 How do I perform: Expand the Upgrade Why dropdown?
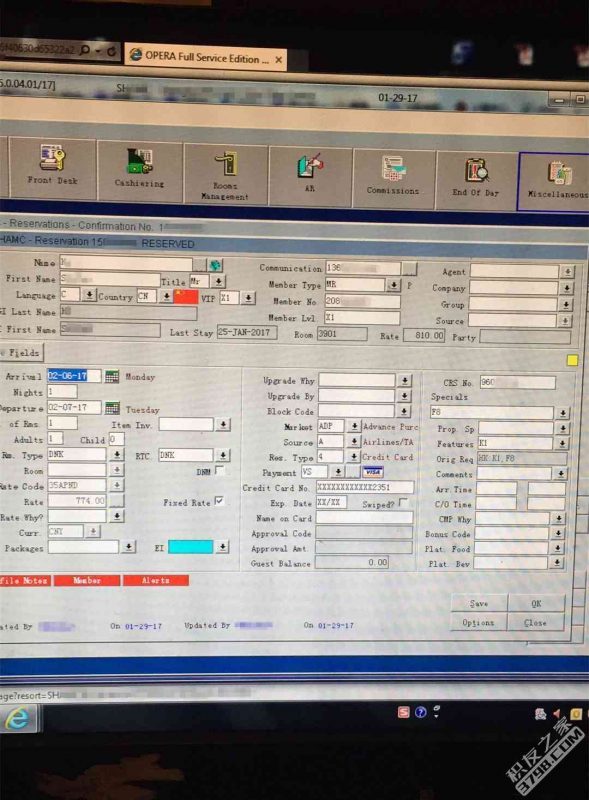tap(404, 380)
